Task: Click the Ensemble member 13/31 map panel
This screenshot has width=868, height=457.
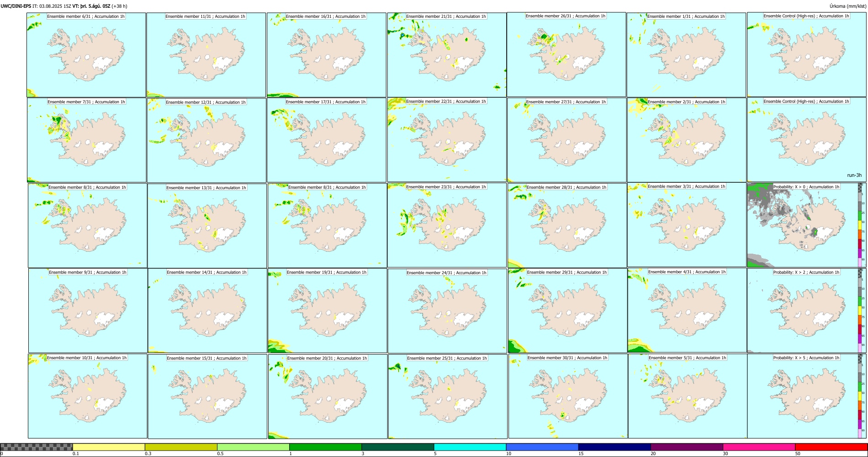Action: pyautogui.click(x=207, y=226)
